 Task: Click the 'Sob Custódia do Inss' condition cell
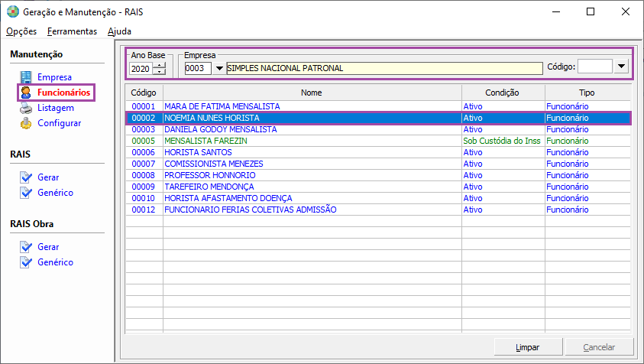pyautogui.click(x=502, y=141)
